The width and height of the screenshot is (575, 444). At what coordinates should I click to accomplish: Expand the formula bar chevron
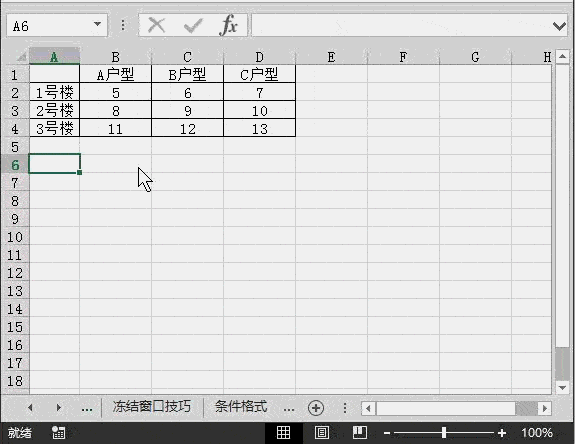click(x=559, y=26)
